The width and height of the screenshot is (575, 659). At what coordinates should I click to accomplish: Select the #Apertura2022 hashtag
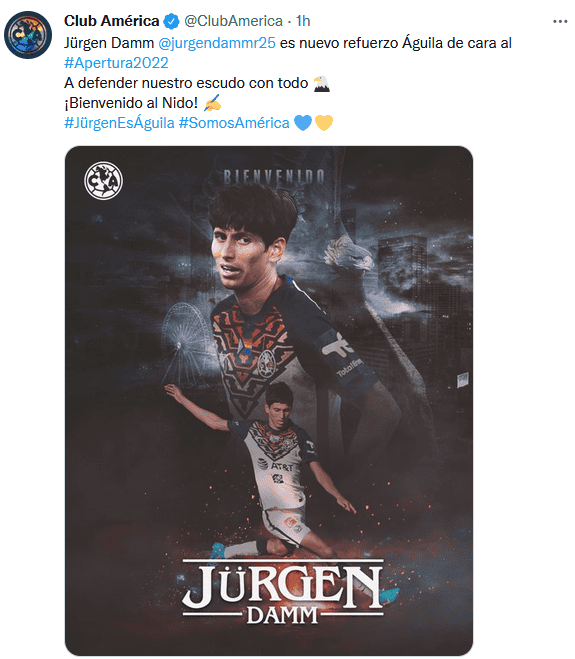pyautogui.click(x=116, y=63)
